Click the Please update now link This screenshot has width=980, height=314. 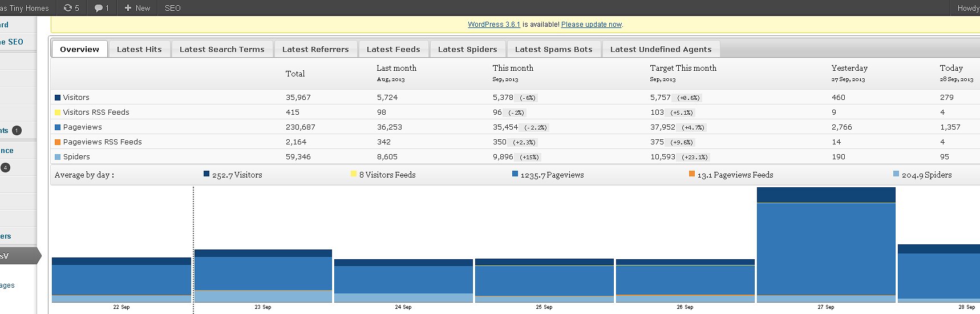click(x=592, y=25)
